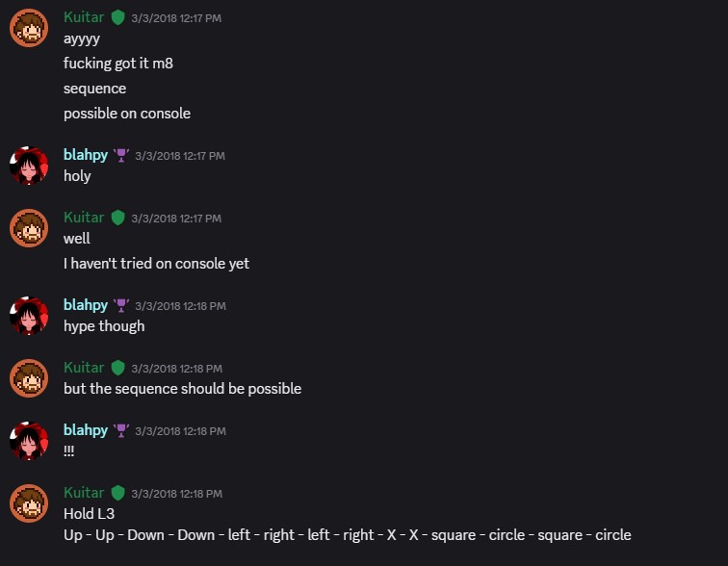Image resolution: width=728 pixels, height=566 pixels.
Task: Click the trophy badge above the '!!!' message
Action: click(x=121, y=430)
